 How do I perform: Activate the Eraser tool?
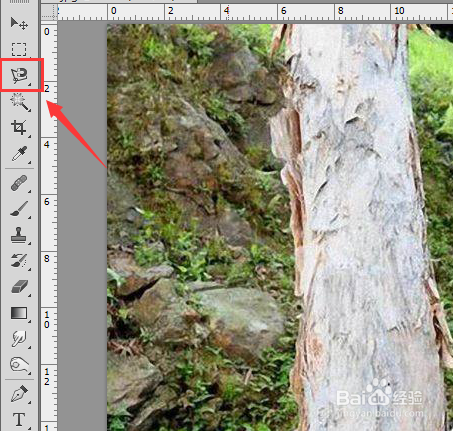19,287
